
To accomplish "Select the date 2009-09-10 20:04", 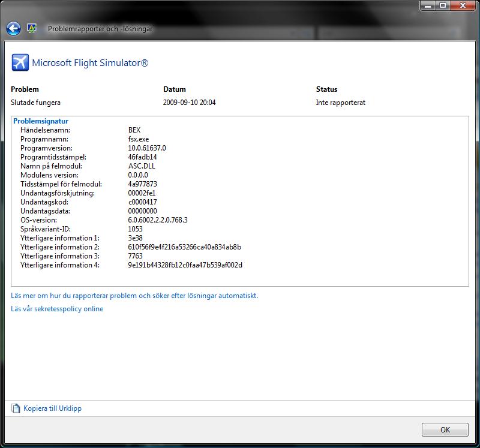I will tap(189, 103).
